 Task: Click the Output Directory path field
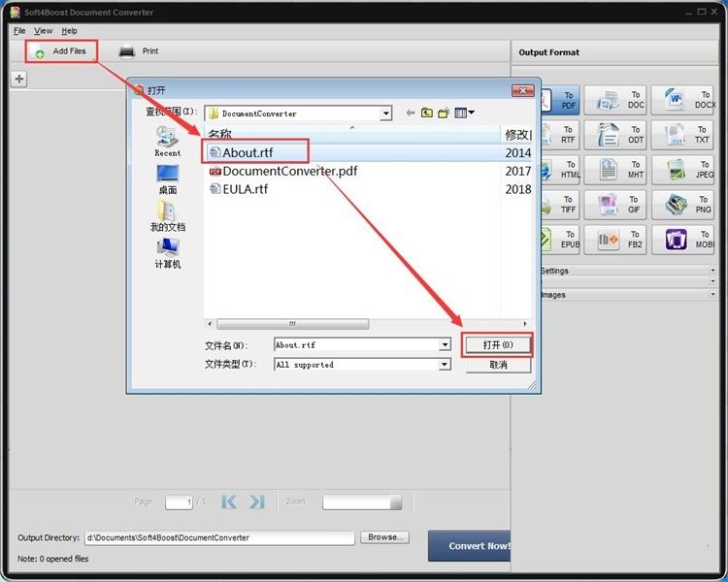pos(219,537)
